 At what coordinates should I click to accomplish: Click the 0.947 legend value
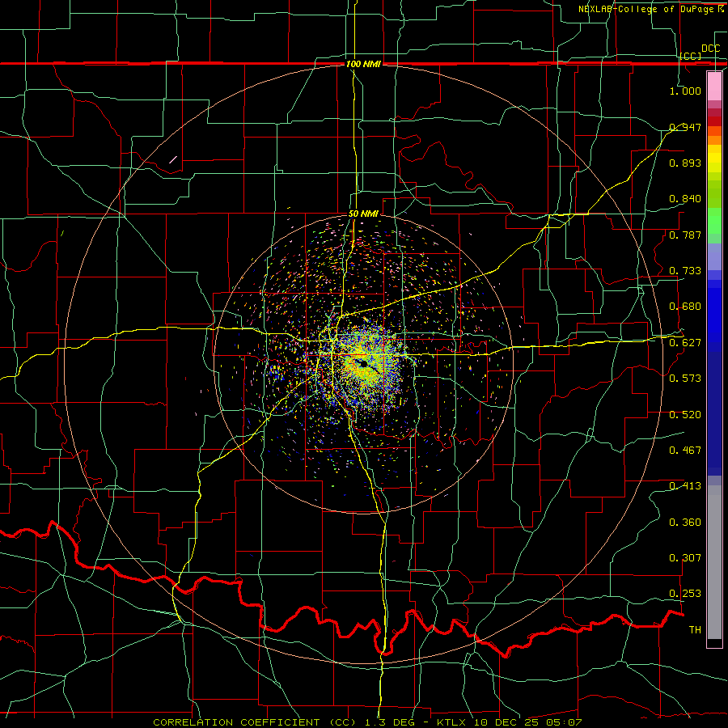coord(685,127)
